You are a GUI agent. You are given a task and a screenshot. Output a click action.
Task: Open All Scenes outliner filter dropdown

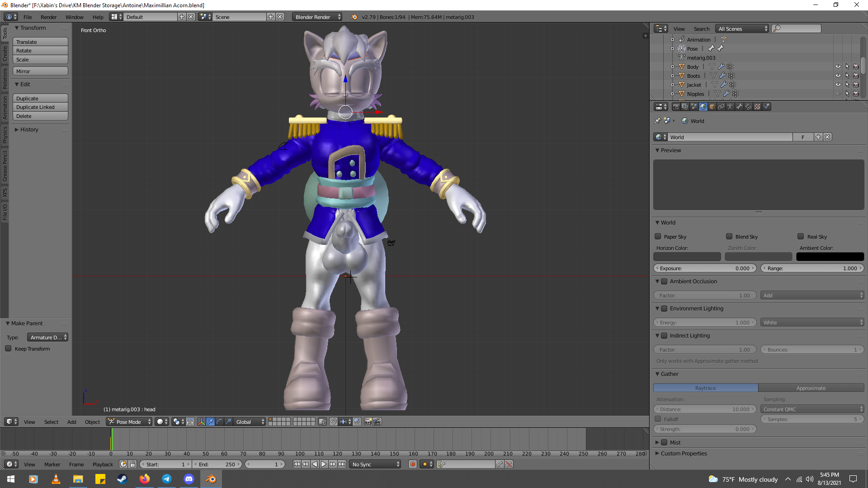click(x=742, y=28)
